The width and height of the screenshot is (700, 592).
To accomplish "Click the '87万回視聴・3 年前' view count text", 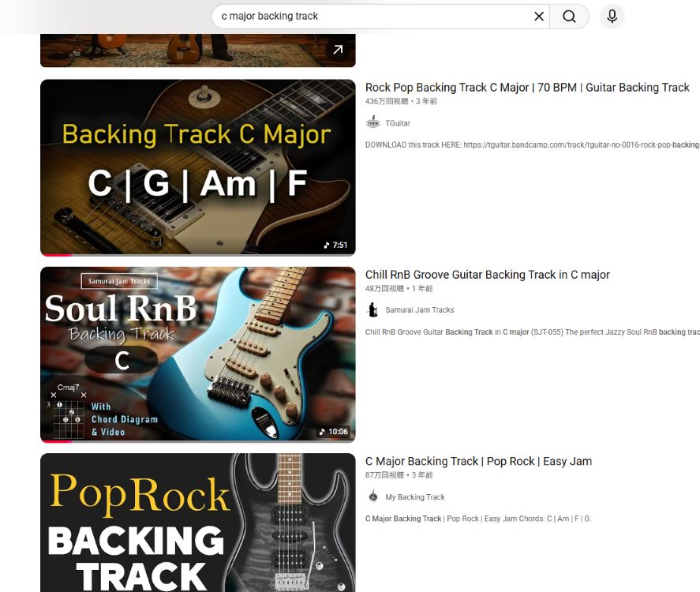I will click(x=399, y=475).
